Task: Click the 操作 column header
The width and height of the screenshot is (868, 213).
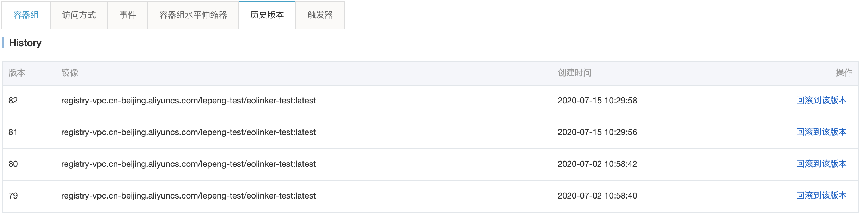Action: coord(844,73)
